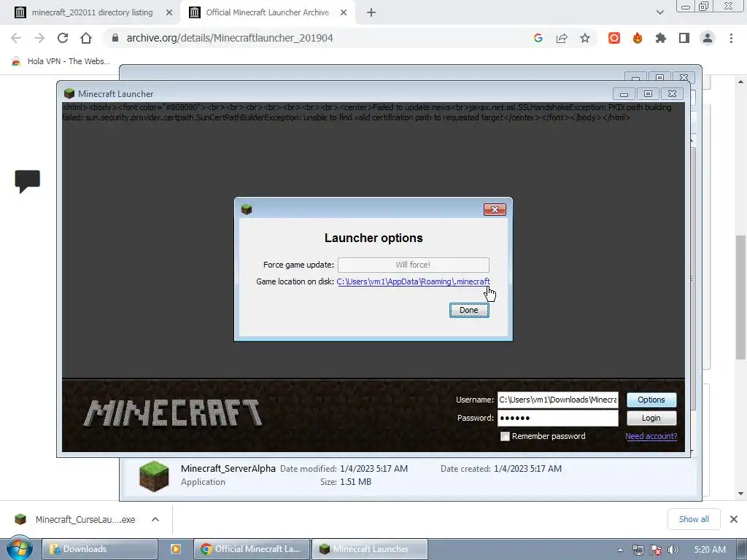Switch to Chrome window in taskbar
This screenshot has width=747, height=560.
pos(252,549)
